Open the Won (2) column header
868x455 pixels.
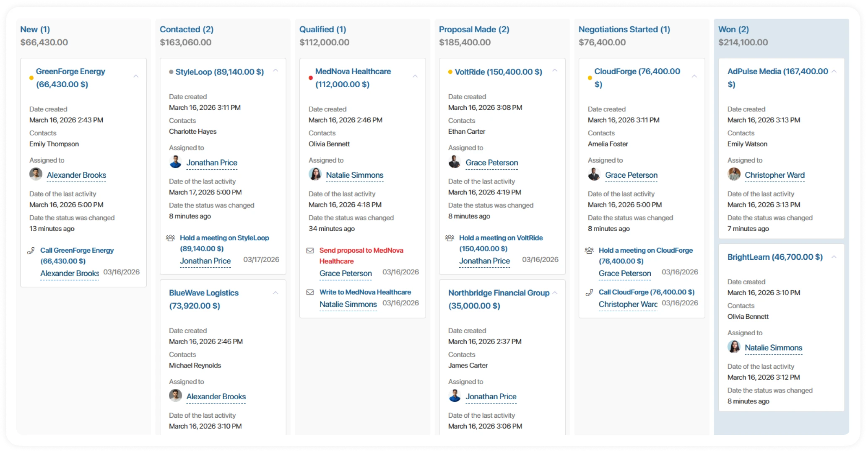click(733, 29)
